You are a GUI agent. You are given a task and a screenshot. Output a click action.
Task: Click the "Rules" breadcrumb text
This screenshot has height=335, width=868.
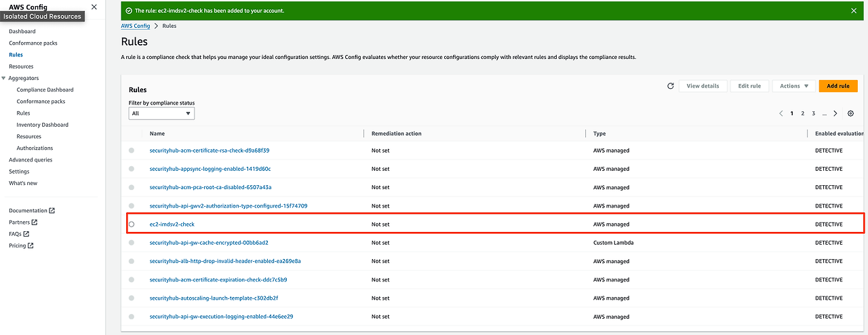point(170,26)
